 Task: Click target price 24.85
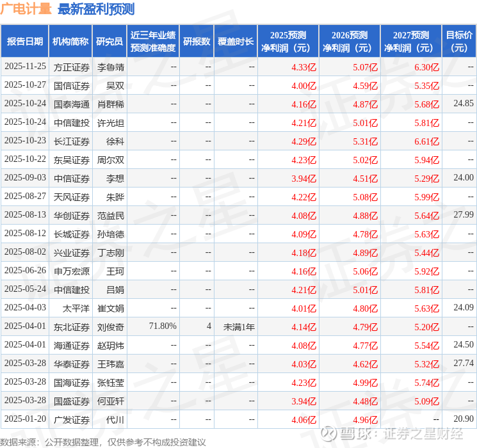(464, 104)
